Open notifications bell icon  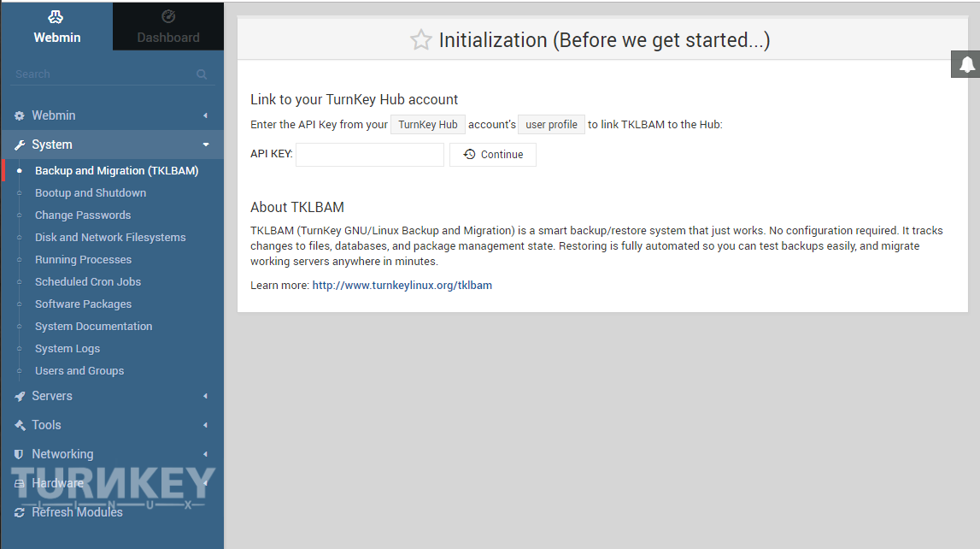click(x=966, y=64)
